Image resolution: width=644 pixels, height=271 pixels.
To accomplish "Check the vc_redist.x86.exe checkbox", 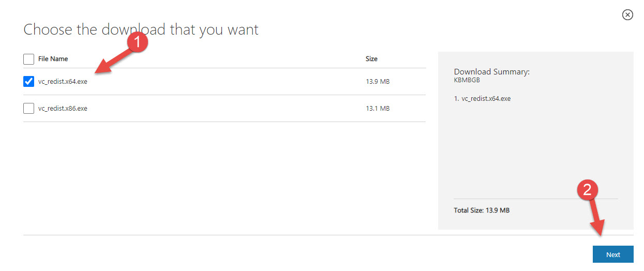I will pos(29,108).
